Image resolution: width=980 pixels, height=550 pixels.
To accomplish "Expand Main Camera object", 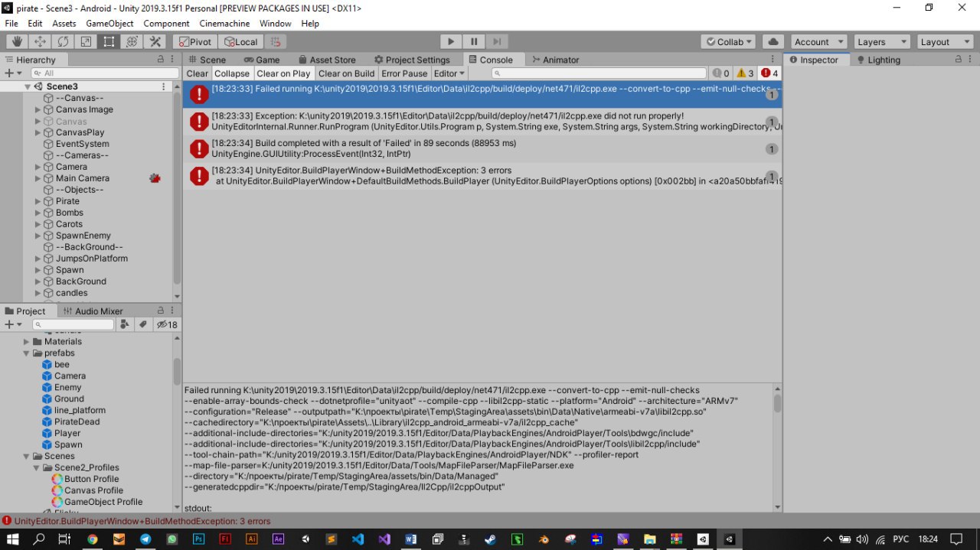I will point(38,178).
